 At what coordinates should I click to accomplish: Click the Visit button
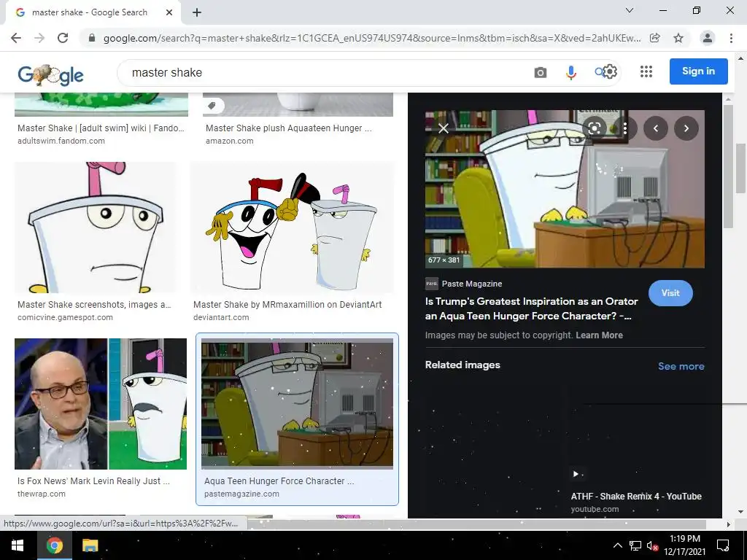click(670, 293)
